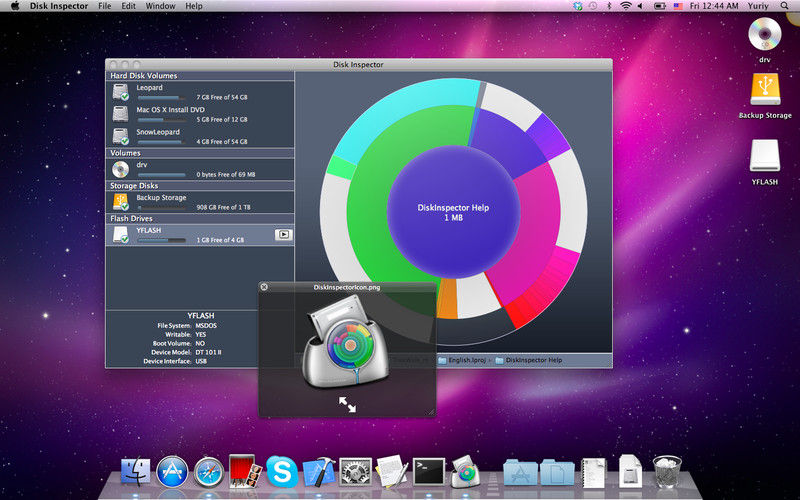Click the central DiskInspector Help 1 MB circle
800x500 pixels.
click(453, 212)
